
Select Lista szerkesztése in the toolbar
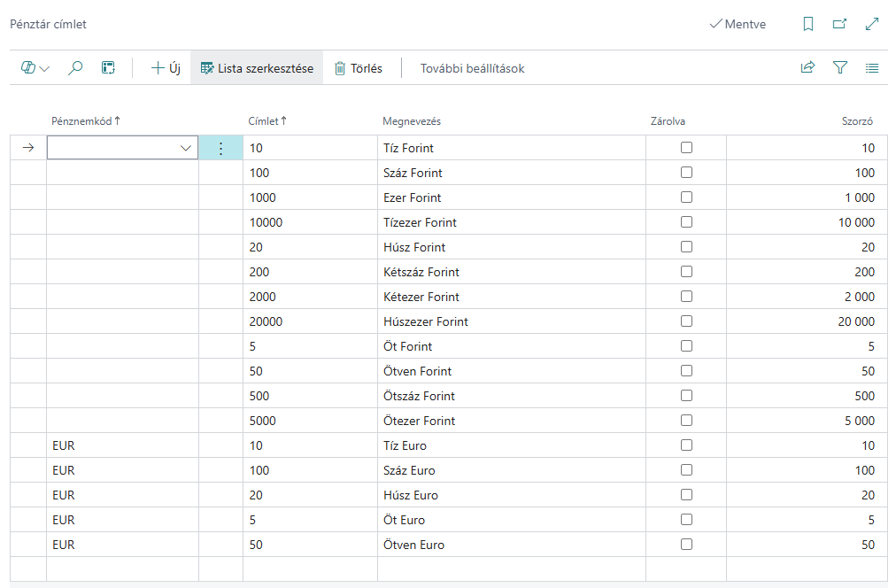(257, 68)
